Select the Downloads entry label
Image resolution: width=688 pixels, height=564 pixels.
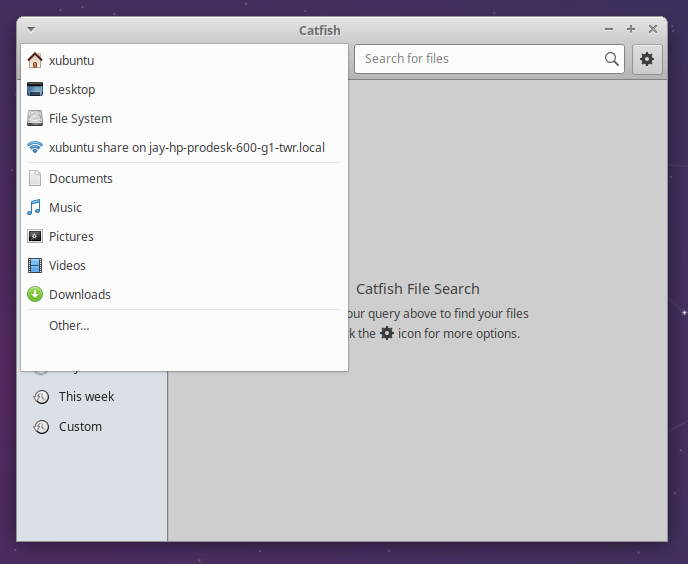click(x=80, y=294)
